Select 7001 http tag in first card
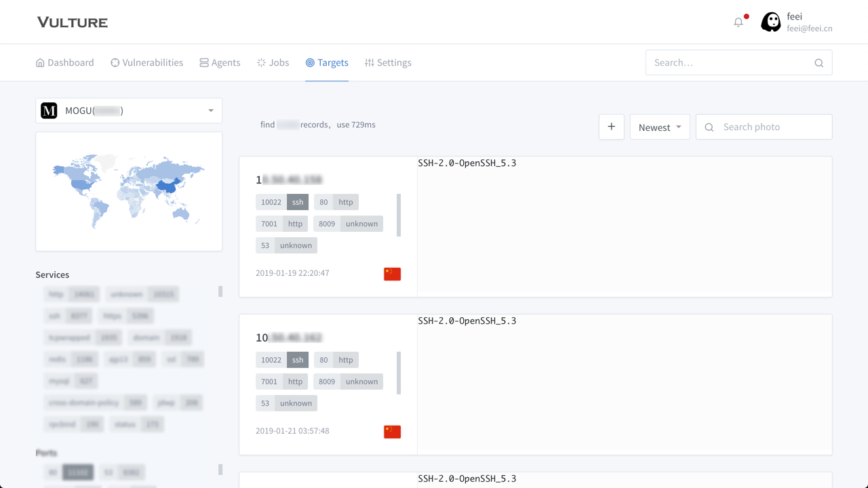Screen dimensions: 868x488 [281, 224]
